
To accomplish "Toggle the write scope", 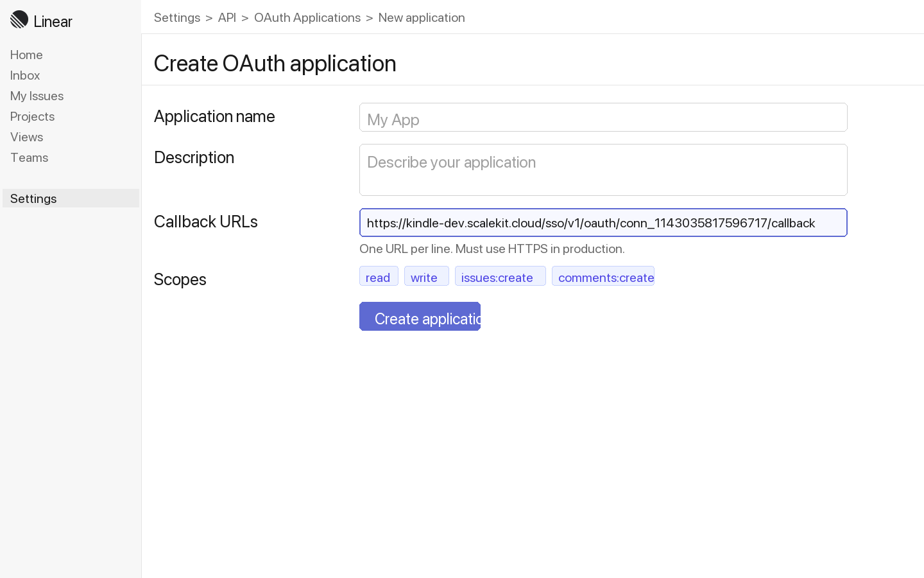I will click(x=426, y=276).
